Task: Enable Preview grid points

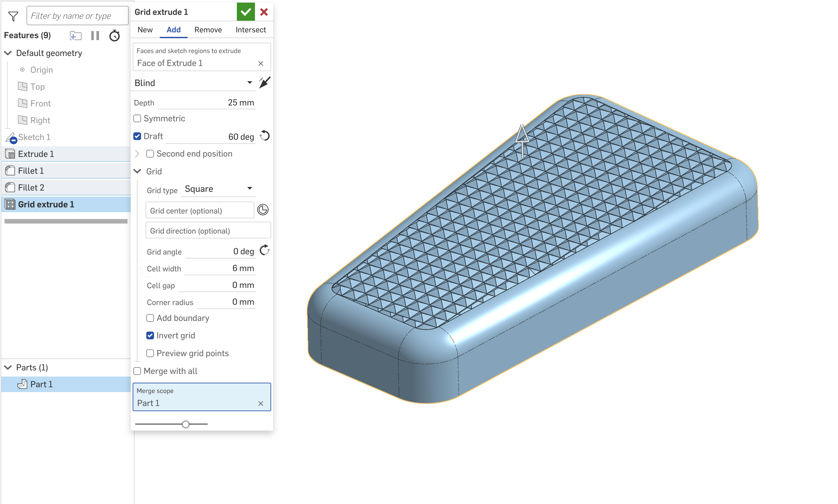Action: point(150,353)
